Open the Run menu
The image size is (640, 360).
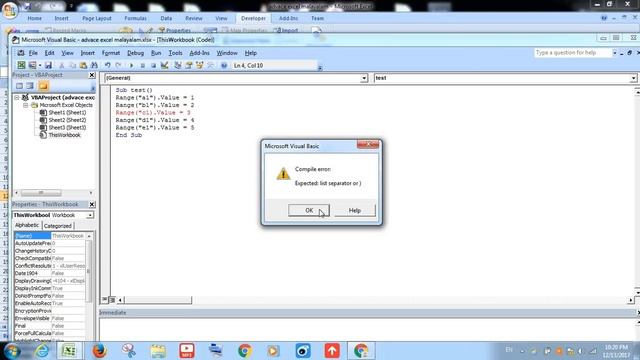[x=156, y=53]
